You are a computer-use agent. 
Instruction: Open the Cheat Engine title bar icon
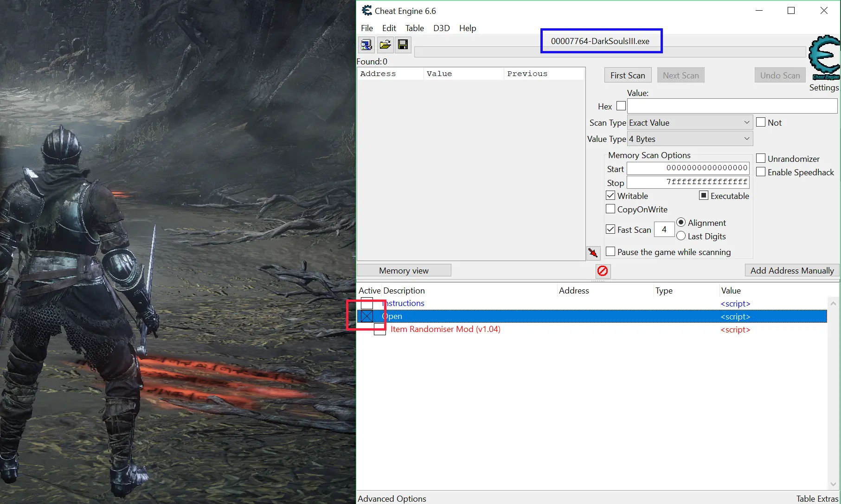[367, 11]
